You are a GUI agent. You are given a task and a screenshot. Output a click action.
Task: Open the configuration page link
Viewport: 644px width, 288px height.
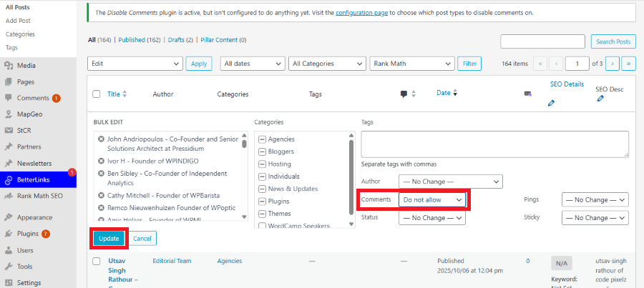(363, 13)
